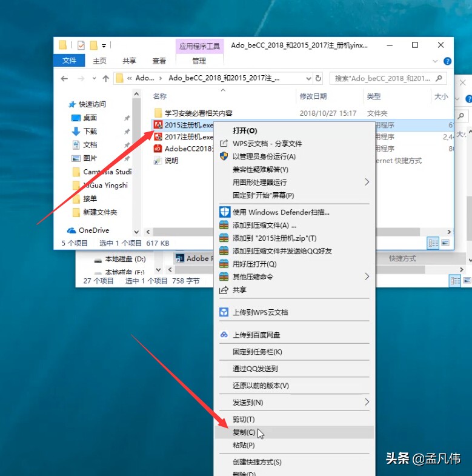Screen dimensions: 472x476
Task: Expand 其他压缩命令 submenu
Action: click(294, 277)
